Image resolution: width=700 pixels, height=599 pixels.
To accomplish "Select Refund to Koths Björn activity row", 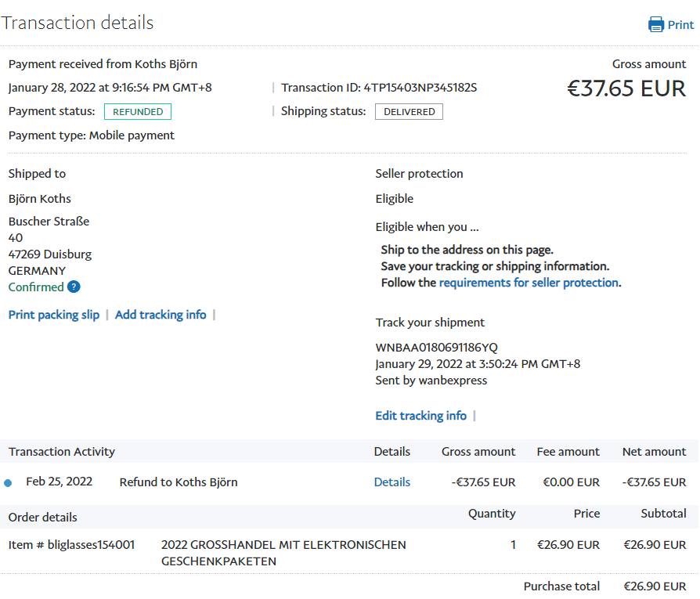I will (179, 482).
